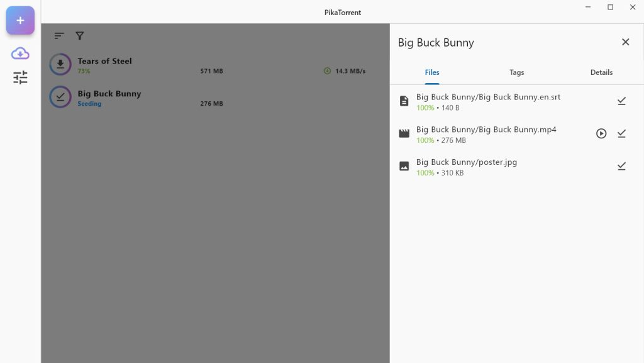Screen dimensions: 644x363
Task: Toggle the checkmark for Big Buck Bunny.en.srt
Action: tap(621, 101)
